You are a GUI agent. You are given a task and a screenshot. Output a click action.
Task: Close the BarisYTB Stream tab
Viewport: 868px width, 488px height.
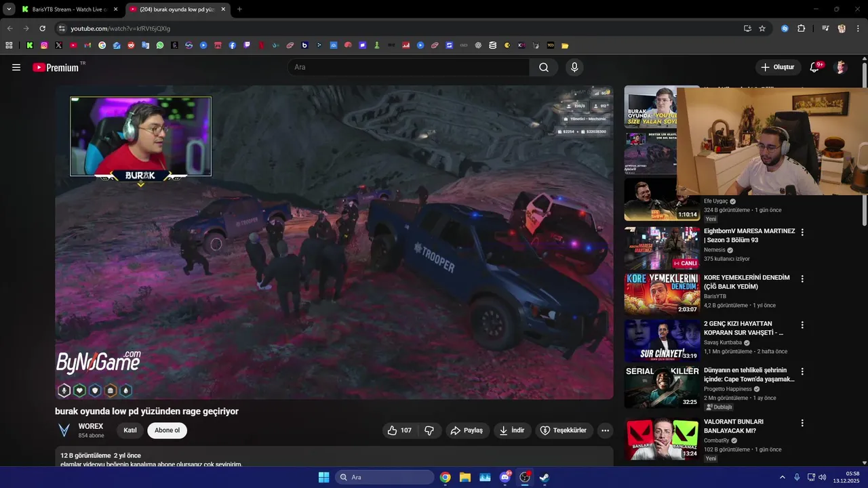(x=115, y=9)
